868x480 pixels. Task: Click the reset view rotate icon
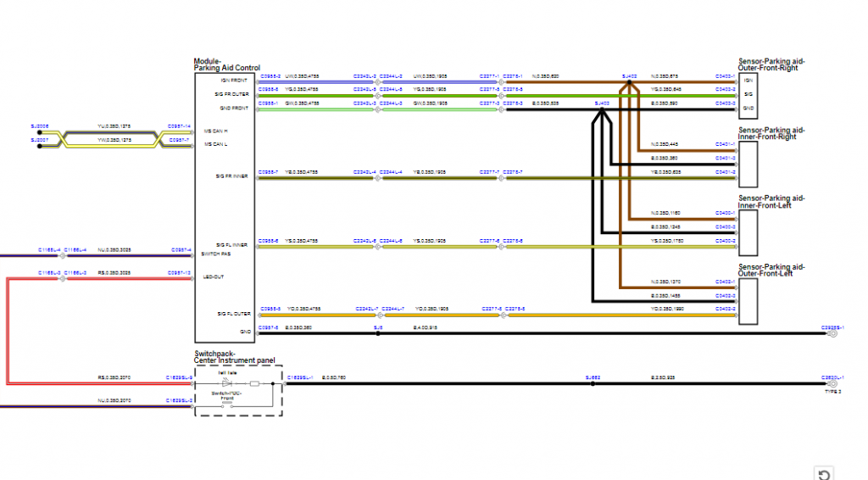coord(824,474)
